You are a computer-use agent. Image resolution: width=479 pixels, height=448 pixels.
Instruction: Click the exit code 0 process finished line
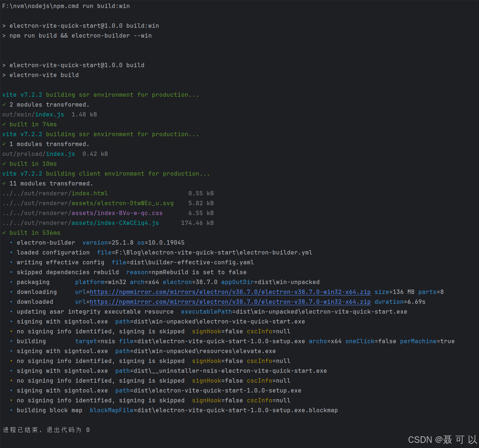coord(46,430)
